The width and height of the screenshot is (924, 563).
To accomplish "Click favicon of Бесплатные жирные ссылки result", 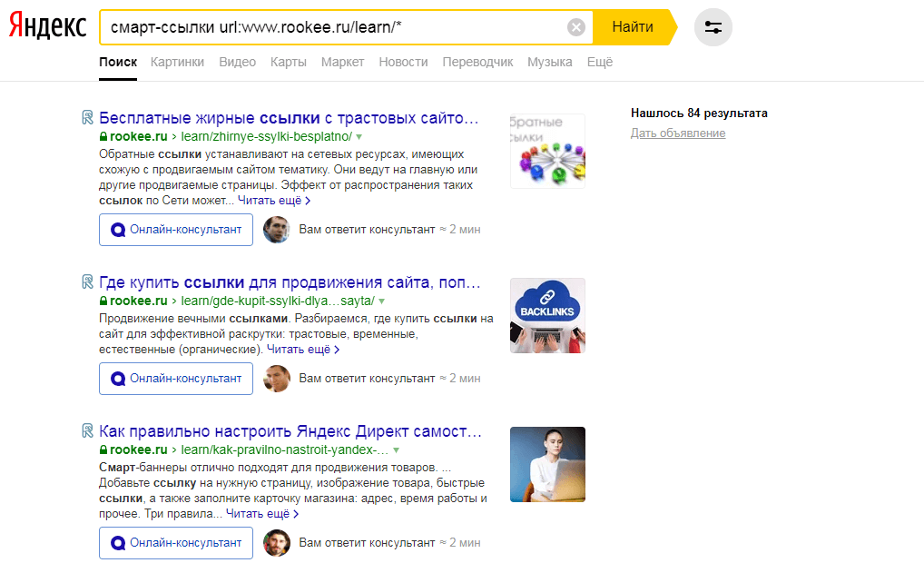I will (87, 118).
